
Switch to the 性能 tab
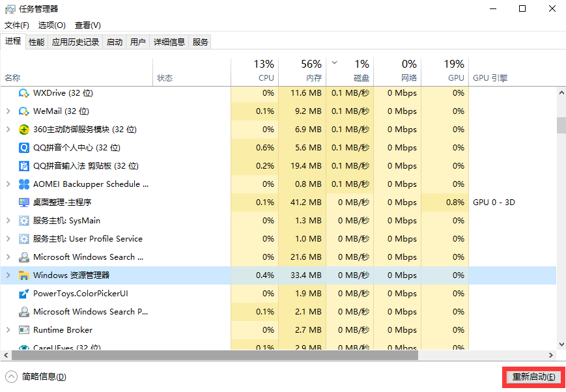36,42
